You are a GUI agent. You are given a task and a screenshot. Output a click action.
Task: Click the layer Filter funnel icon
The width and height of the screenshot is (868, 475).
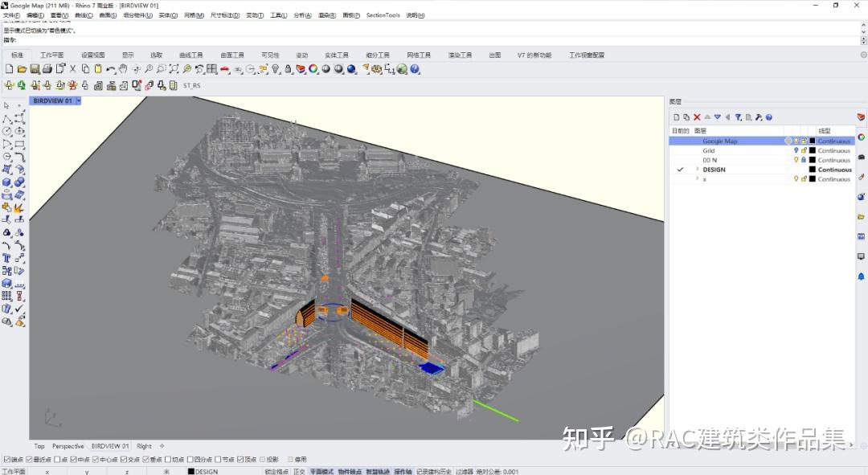pos(738,117)
